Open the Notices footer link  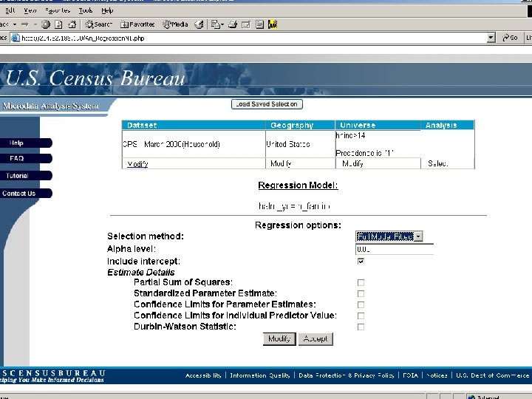pyautogui.click(x=437, y=375)
